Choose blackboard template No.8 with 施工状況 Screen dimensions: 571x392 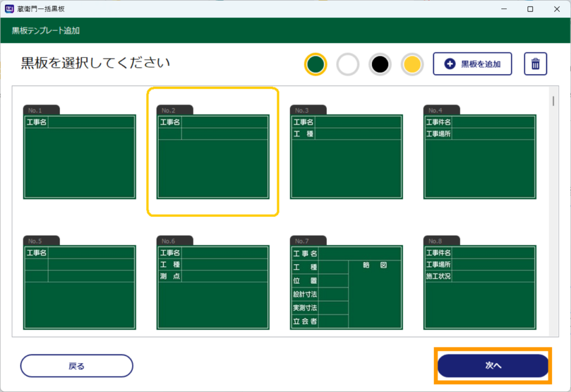480,283
